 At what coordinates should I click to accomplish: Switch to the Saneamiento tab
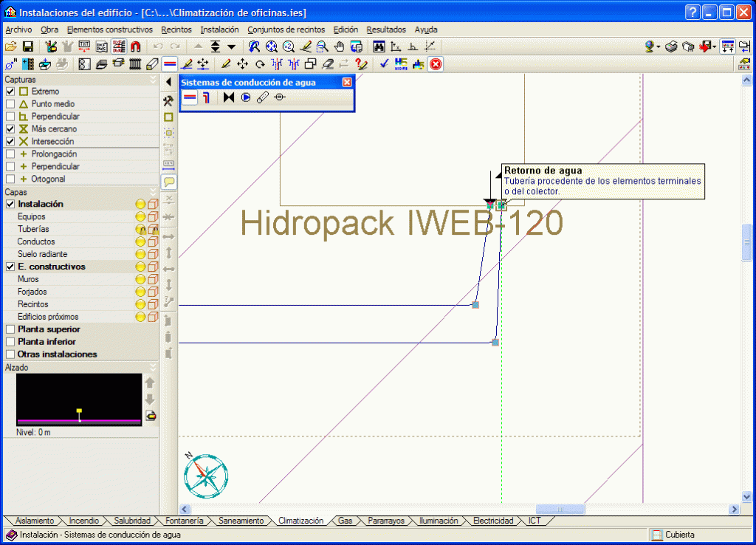(241, 521)
